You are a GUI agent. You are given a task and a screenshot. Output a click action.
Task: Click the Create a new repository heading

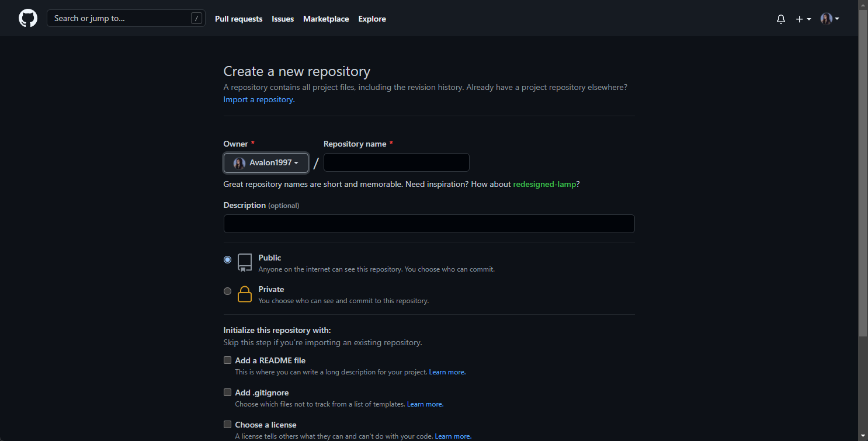(x=297, y=71)
